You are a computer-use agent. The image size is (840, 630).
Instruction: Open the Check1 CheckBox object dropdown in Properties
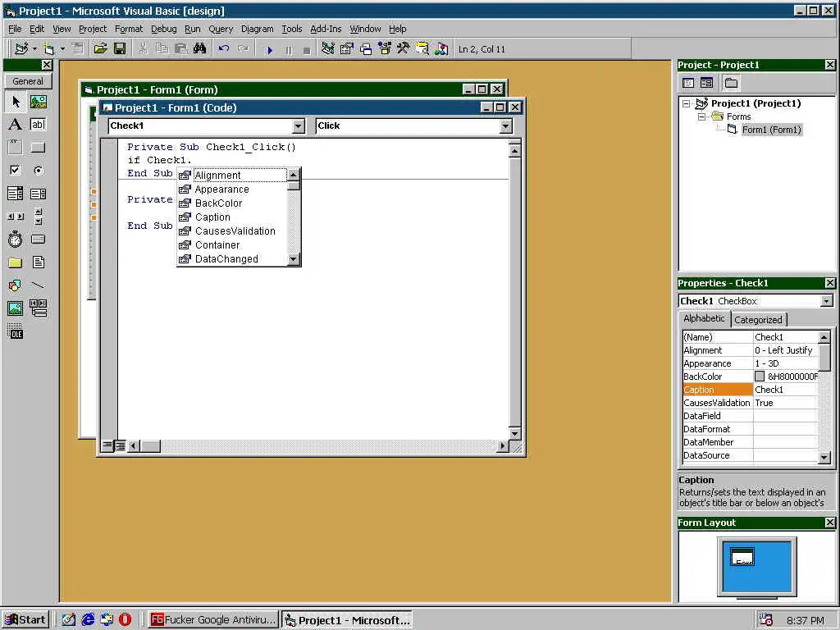pos(827,301)
